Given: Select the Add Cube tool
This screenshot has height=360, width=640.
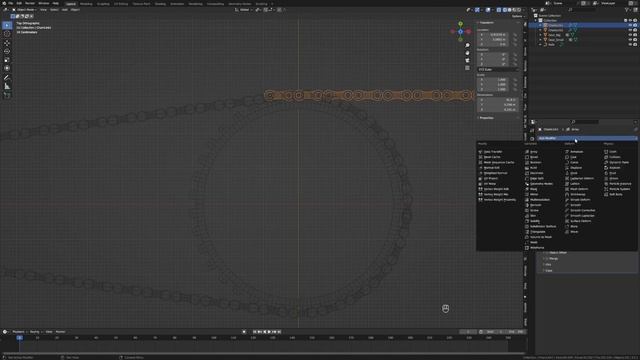Looking at the screenshot, I should [x=7, y=95].
